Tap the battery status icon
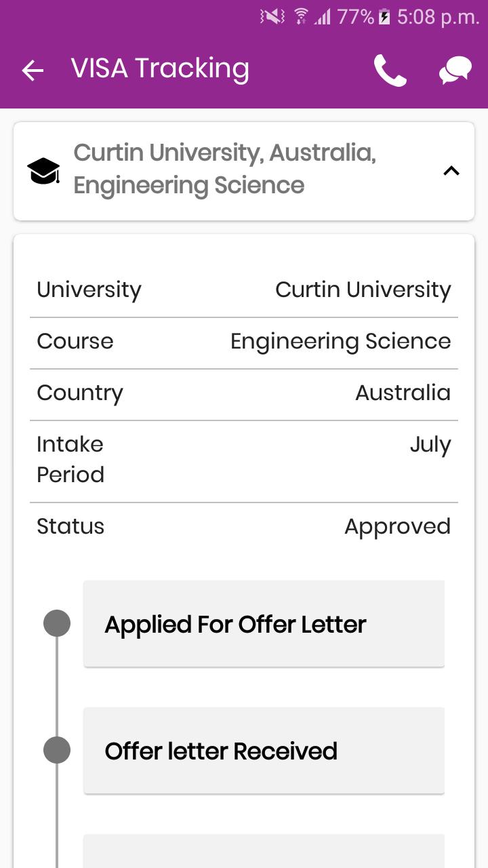The image size is (488, 868). (x=384, y=17)
